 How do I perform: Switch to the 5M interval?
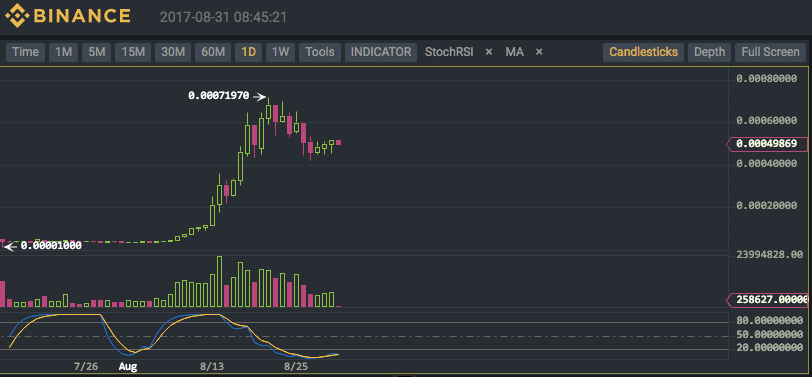(96, 52)
